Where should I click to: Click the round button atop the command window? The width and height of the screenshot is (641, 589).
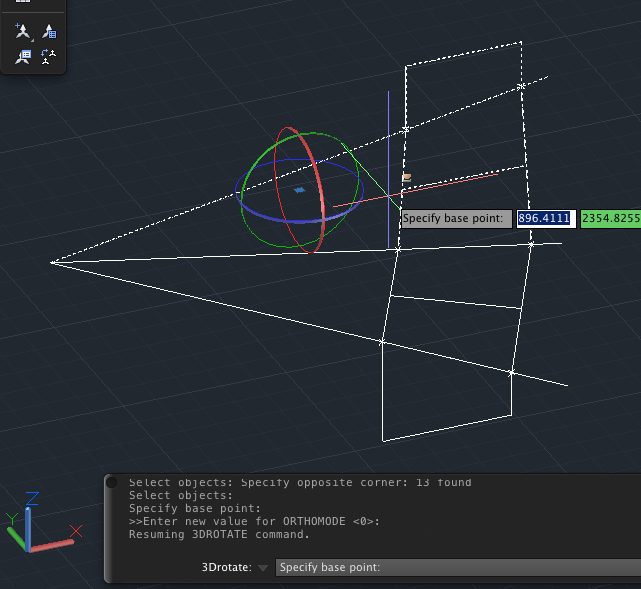(x=111, y=482)
